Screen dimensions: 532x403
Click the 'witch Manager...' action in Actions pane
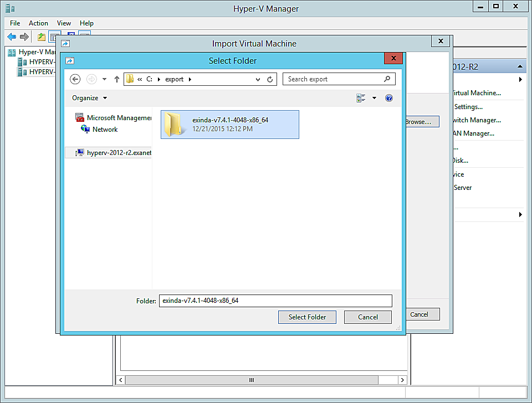tap(477, 120)
